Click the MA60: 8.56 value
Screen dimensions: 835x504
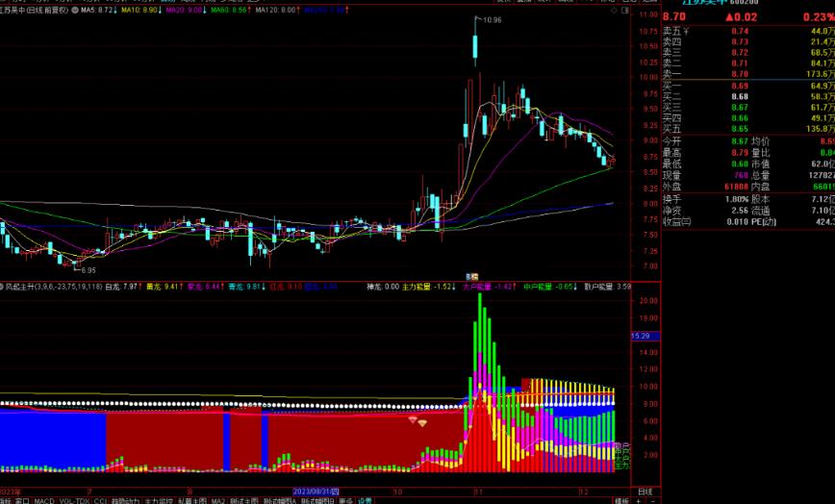pos(231,11)
